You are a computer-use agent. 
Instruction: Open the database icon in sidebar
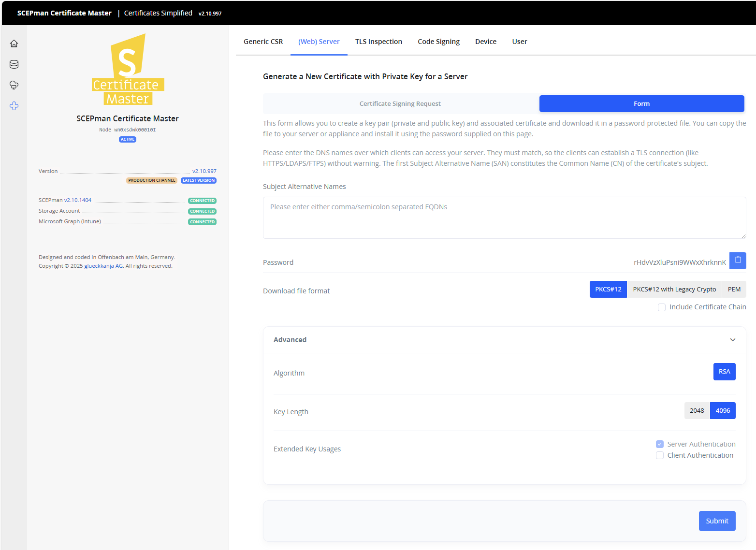[x=14, y=64]
